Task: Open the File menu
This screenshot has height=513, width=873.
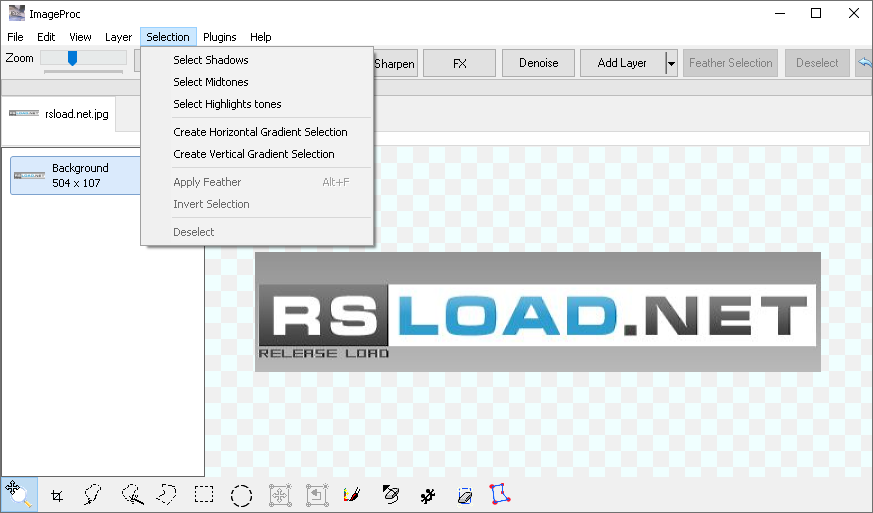Action: coord(15,37)
